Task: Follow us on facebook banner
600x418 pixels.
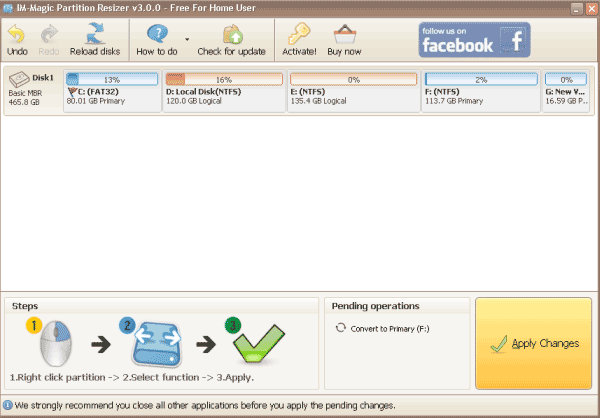Action: click(474, 40)
